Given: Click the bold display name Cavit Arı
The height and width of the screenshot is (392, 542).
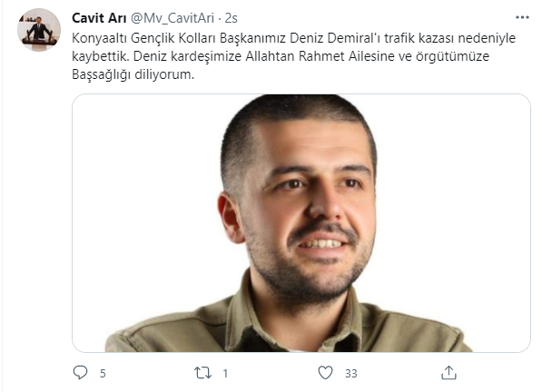Looking at the screenshot, I should [99, 18].
